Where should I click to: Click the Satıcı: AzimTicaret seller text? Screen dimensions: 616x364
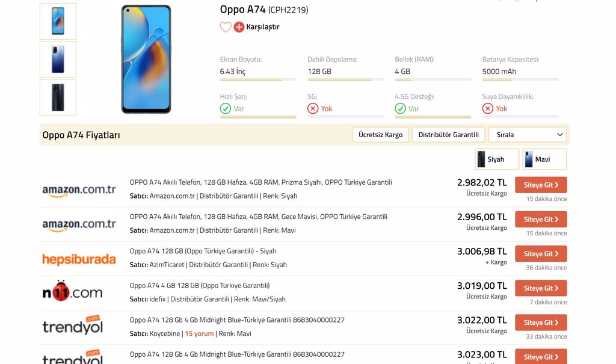[157, 265]
